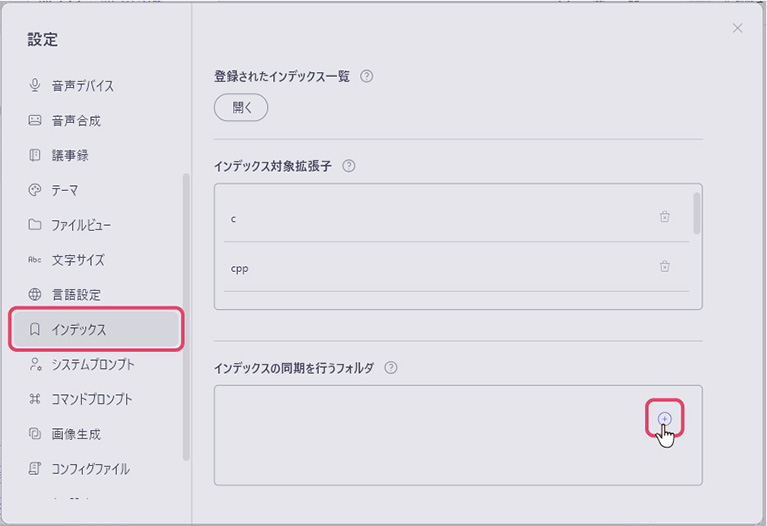Click the plus icon to add sync folder
The image size is (767, 526).
(665, 418)
